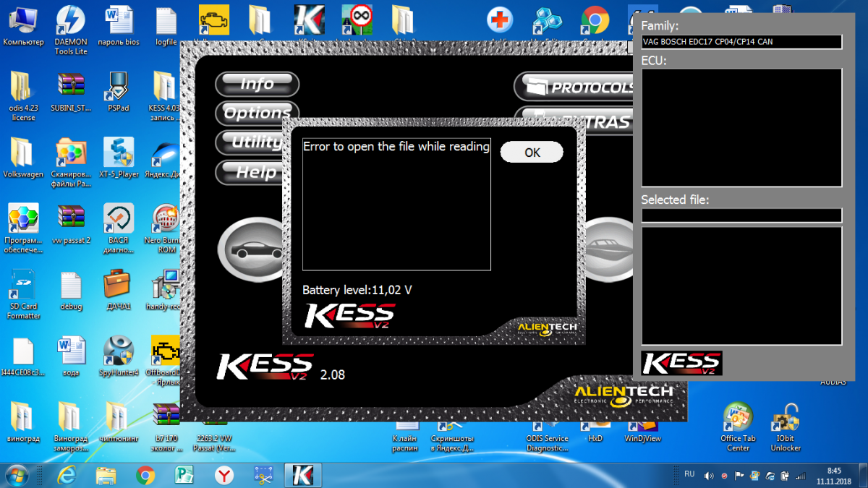Screen dimensions: 868x488
Task: Launch ВАСЯ диагност shortcut
Action: 118,228
